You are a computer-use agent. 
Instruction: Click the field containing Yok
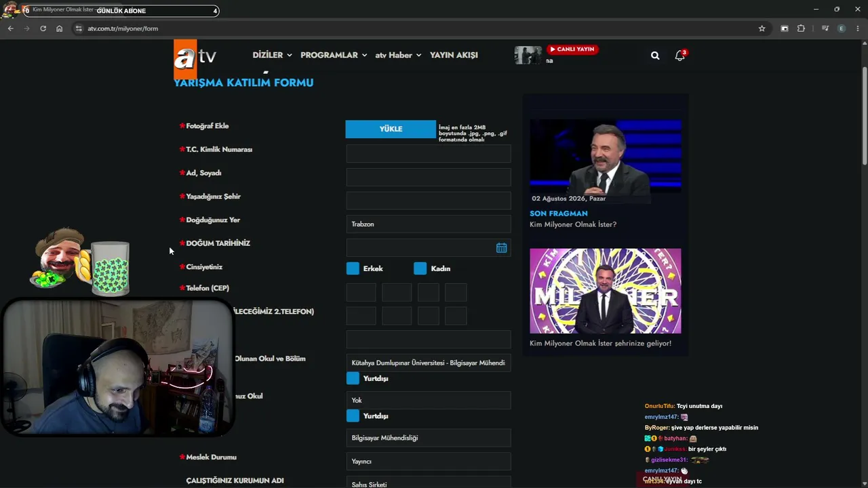(429, 400)
